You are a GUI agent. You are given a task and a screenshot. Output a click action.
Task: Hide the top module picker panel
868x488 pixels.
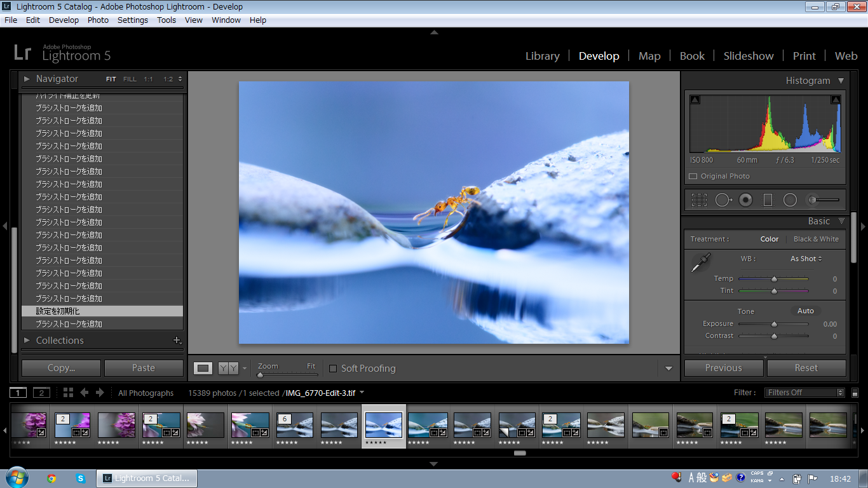(434, 32)
